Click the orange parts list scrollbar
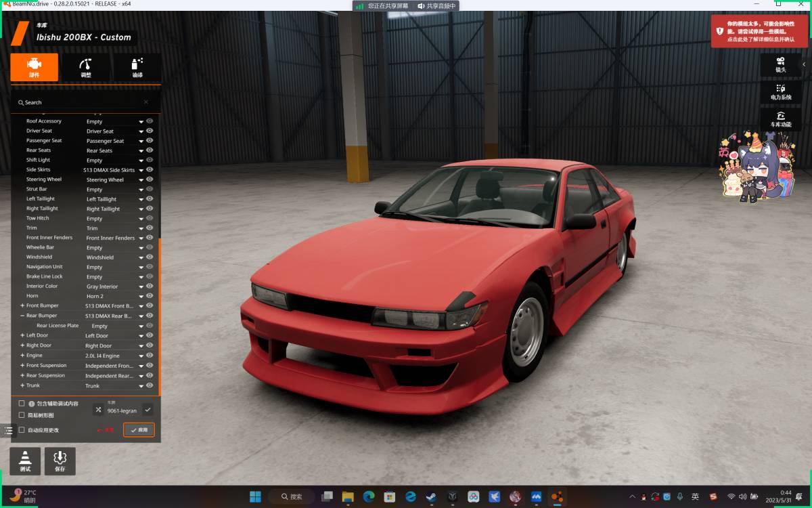 click(160, 317)
